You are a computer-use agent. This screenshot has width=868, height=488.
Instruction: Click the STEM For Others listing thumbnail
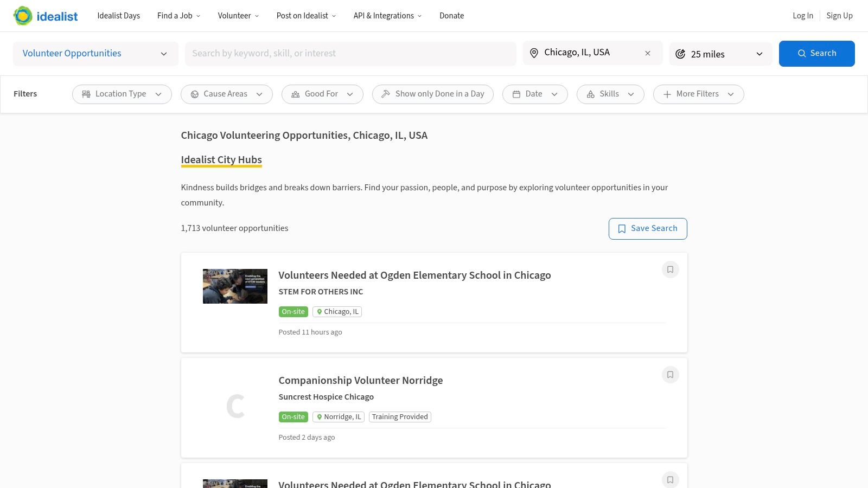click(x=235, y=286)
